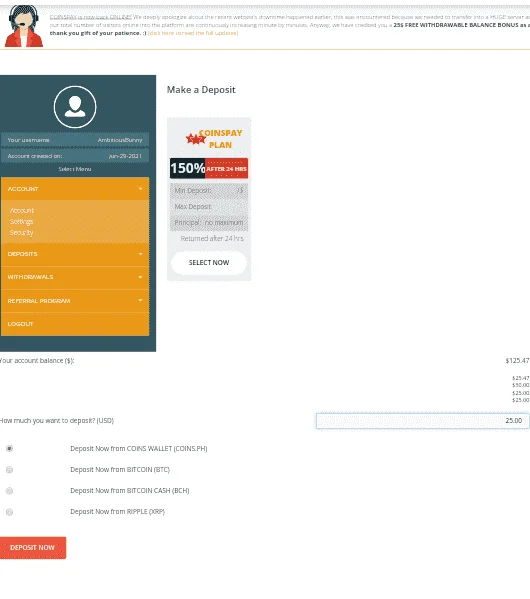This screenshot has height=599, width=530.
Task: Click Deposit Now from BITCOIN (BTC) label
Action: tap(120, 469)
